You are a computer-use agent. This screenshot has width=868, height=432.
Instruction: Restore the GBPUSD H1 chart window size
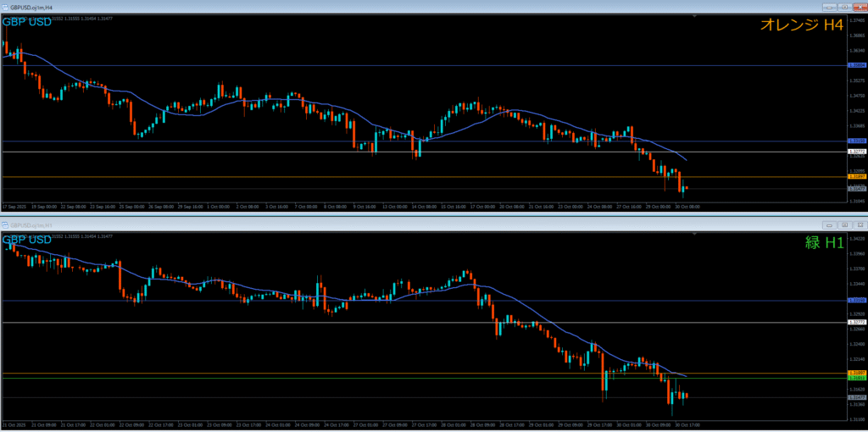845,225
